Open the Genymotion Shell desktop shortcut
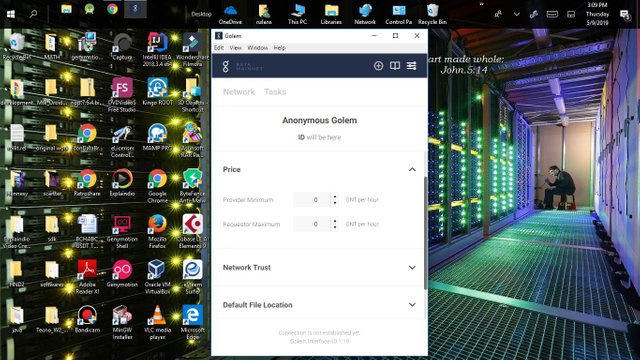Image resolution: width=640 pixels, height=360 pixels. tap(122, 231)
